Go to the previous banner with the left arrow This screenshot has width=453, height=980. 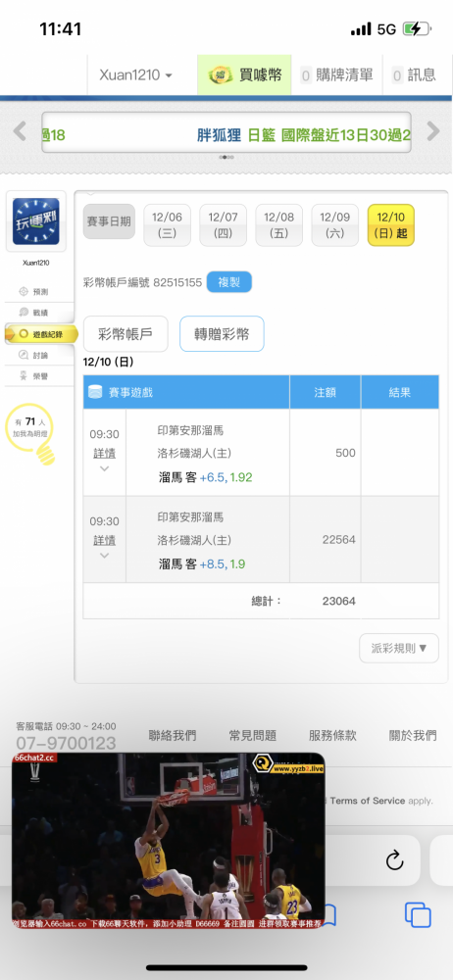[x=20, y=131]
